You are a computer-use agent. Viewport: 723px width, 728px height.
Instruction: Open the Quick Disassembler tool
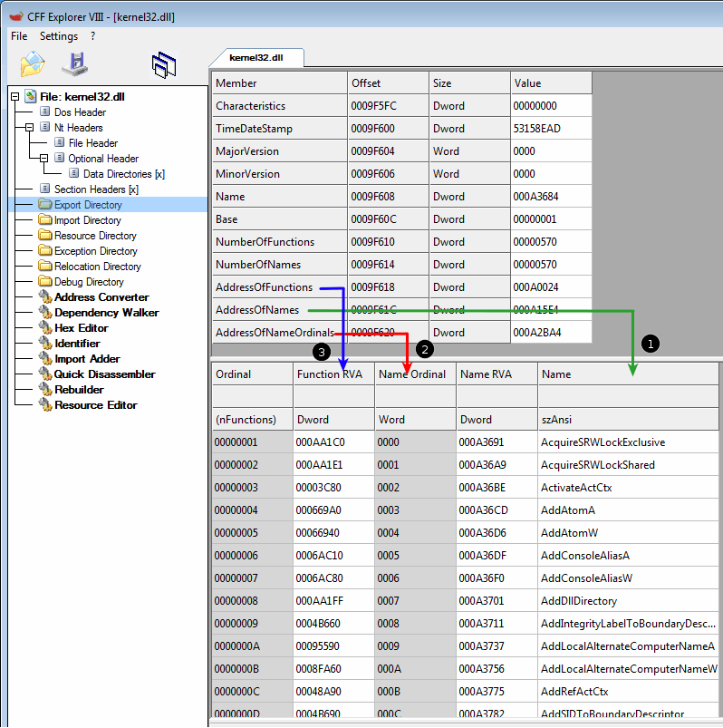[104, 374]
